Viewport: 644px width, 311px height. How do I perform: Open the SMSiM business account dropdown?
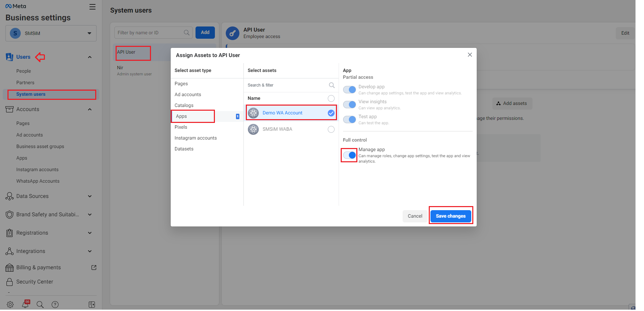tap(51, 33)
